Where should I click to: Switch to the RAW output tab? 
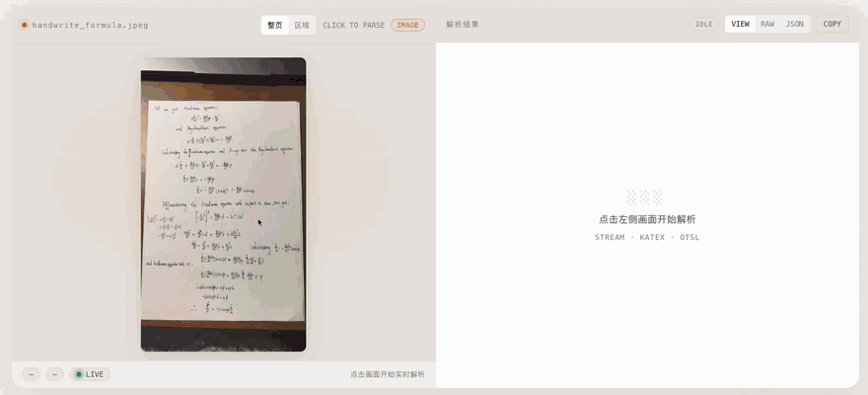click(x=767, y=24)
